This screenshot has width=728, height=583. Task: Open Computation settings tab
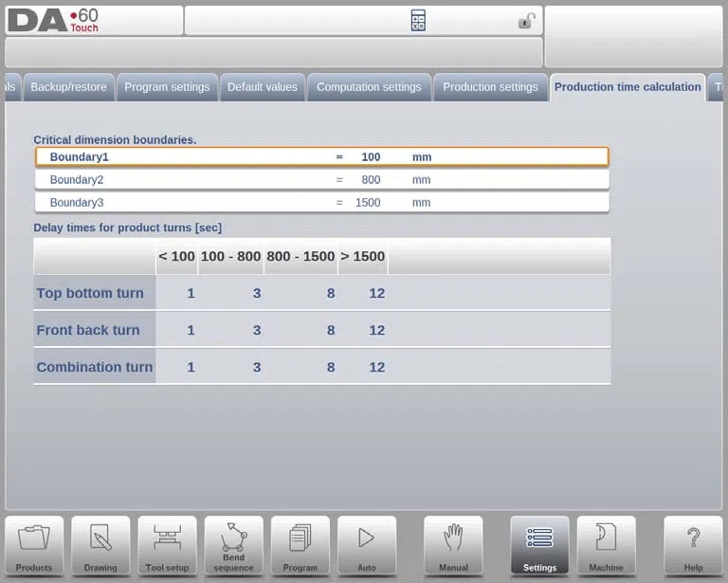(369, 87)
